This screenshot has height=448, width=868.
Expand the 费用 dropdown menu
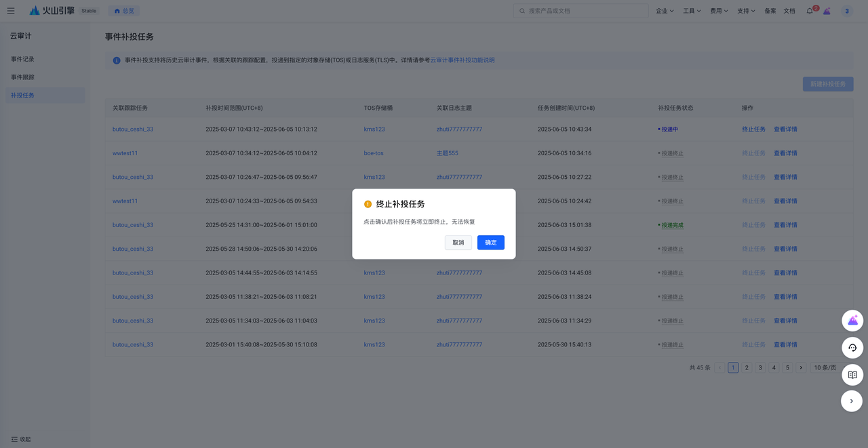coord(719,11)
